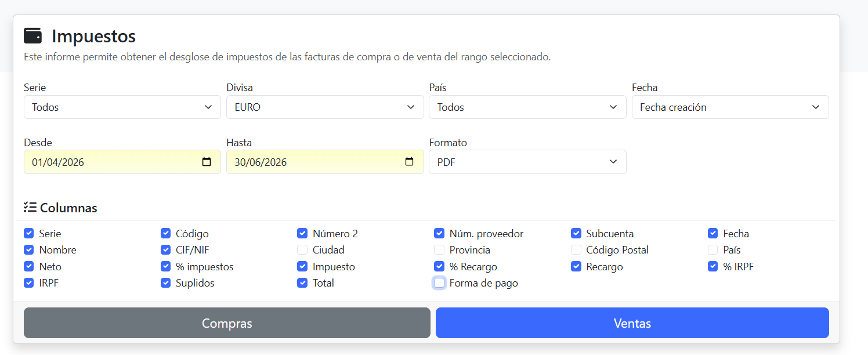The width and height of the screenshot is (868, 355).
Task: Open the Divisa dropdown showing EURO
Action: click(325, 107)
